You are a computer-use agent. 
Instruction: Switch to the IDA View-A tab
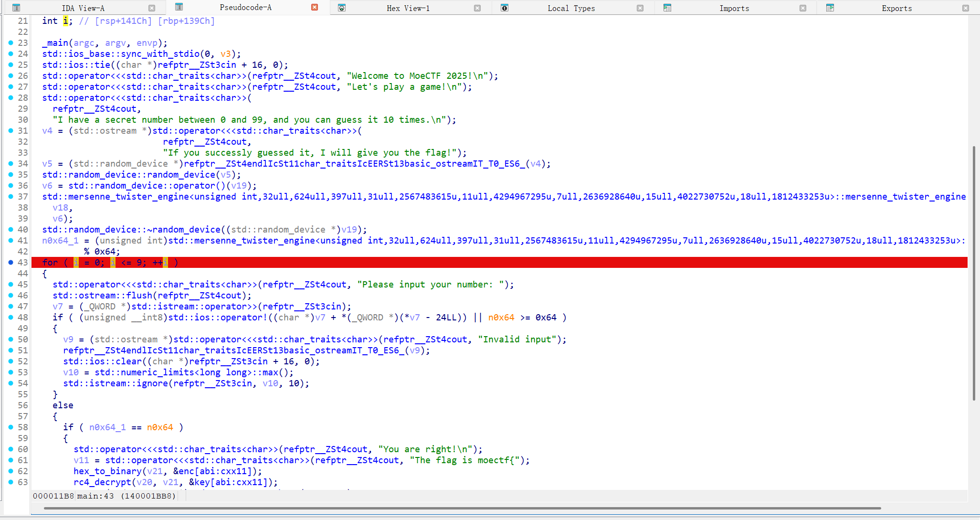click(x=83, y=8)
